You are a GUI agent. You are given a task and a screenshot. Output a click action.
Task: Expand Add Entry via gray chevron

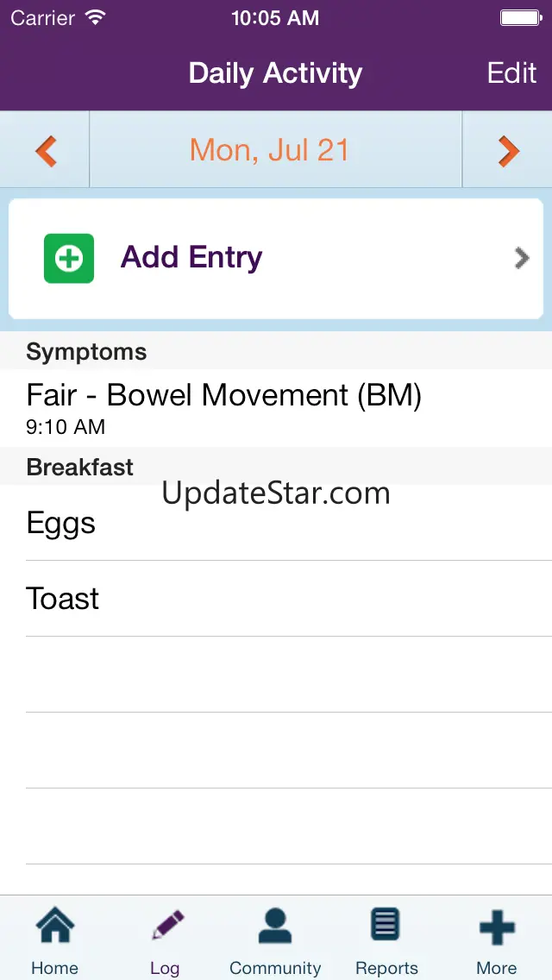pos(522,258)
